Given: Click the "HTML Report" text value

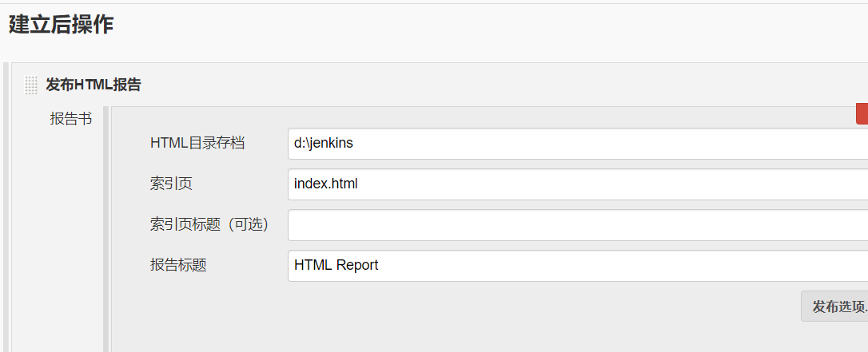Looking at the screenshot, I should tap(336, 266).
